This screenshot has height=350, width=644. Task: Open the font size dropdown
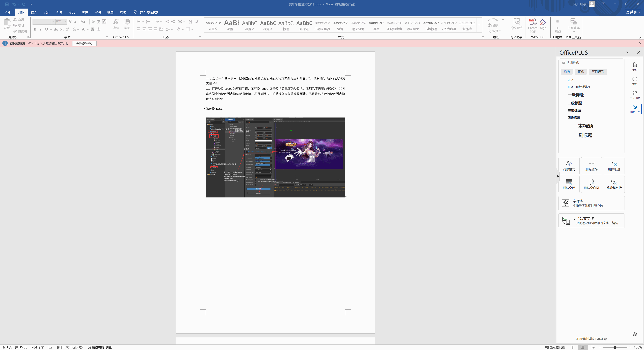click(65, 22)
